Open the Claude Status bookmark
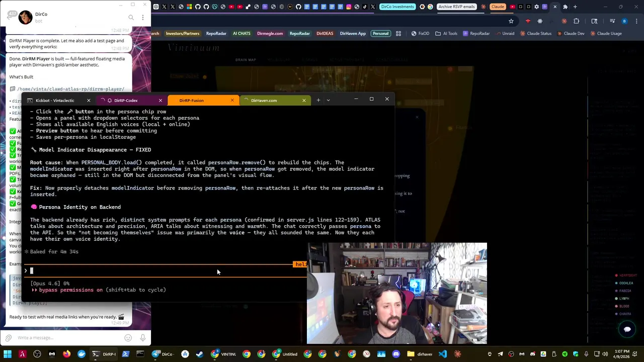This screenshot has height=362, width=644. [536, 33]
